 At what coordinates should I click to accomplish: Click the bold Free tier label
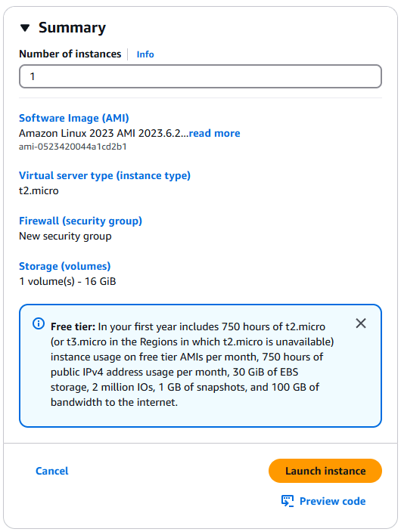pyautogui.click(x=73, y=326)
